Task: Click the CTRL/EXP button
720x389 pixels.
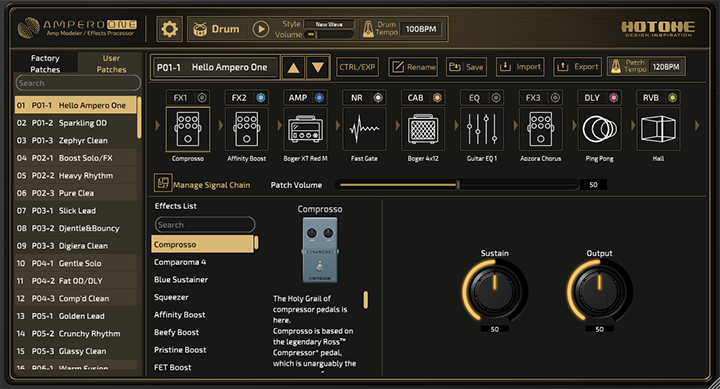Action: [x=357, y=67]
